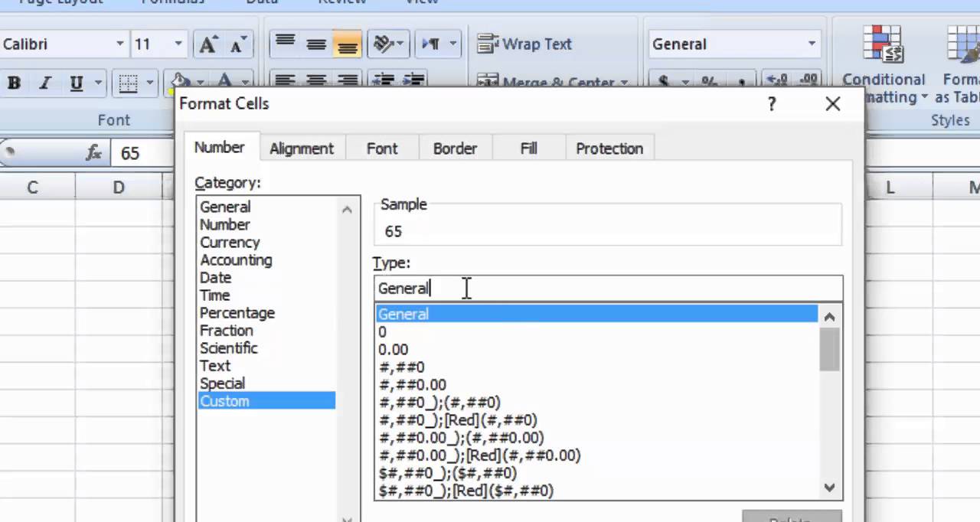This screenshot has height=522, width=980.
Task: Select Fraction in the Category list
Action: pyautogui.click(x=226, y=330)
